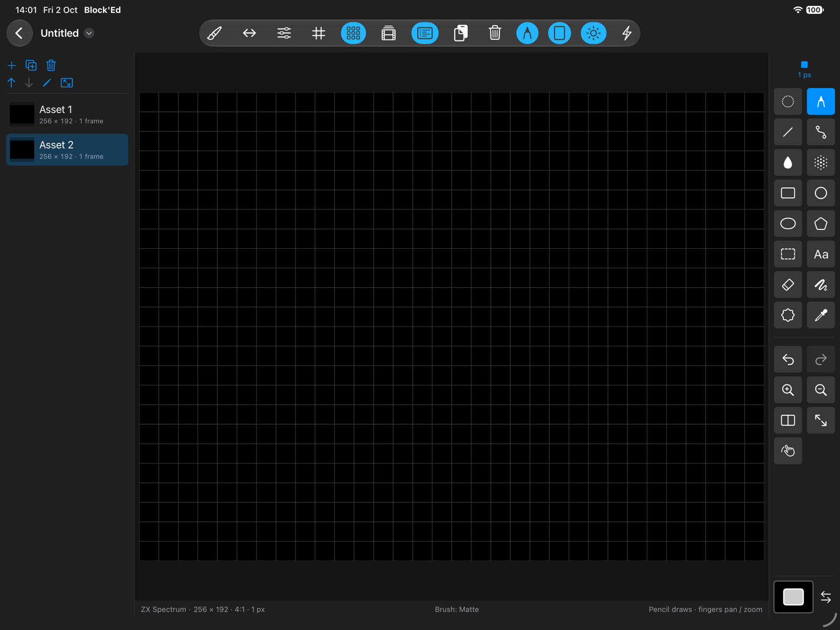The height and width of the screenshot is (630, 840).
Task: Open the brush settings in top toolbar
Action: point(214,33)
